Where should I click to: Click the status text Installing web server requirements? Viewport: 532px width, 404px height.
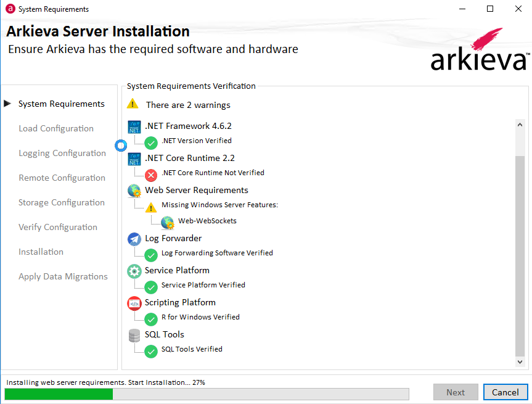105,382
